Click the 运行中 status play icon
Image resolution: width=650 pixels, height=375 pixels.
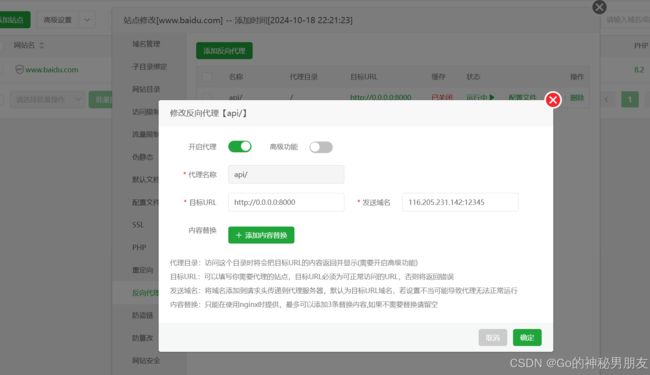492,97
